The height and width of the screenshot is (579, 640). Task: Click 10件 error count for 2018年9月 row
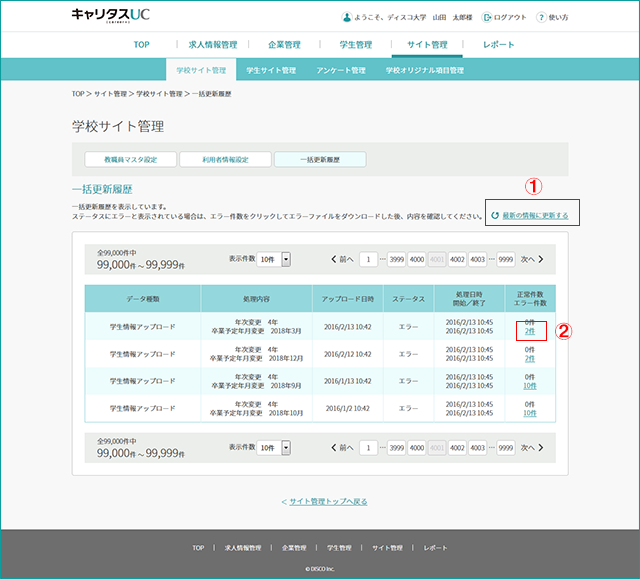click(530, 386)
